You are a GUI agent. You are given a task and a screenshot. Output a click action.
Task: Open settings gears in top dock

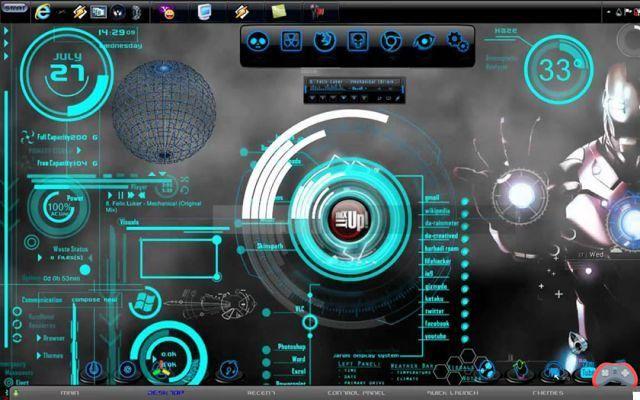click(457, 41)
